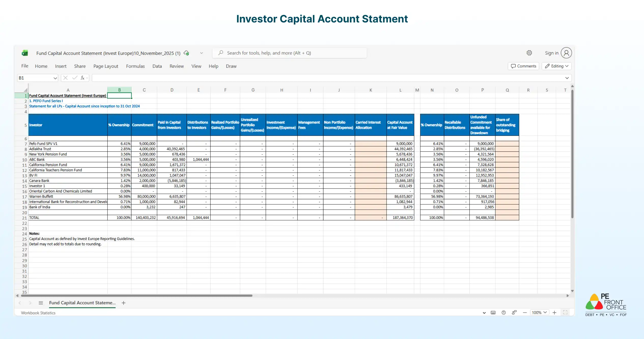Expand the file title dropdown chevron
The height and width of the screenshot is (339, 644).
[x=201, y=53]
